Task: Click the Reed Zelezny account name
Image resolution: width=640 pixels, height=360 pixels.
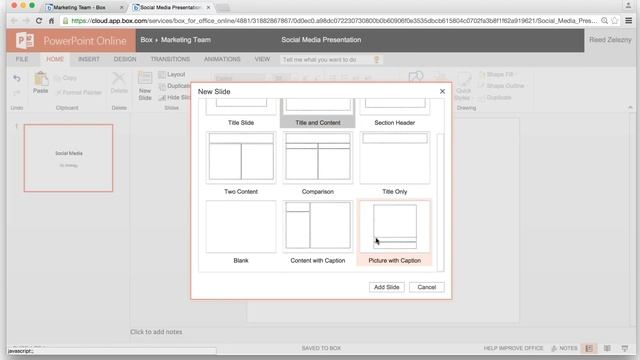Action: point(610,40)
